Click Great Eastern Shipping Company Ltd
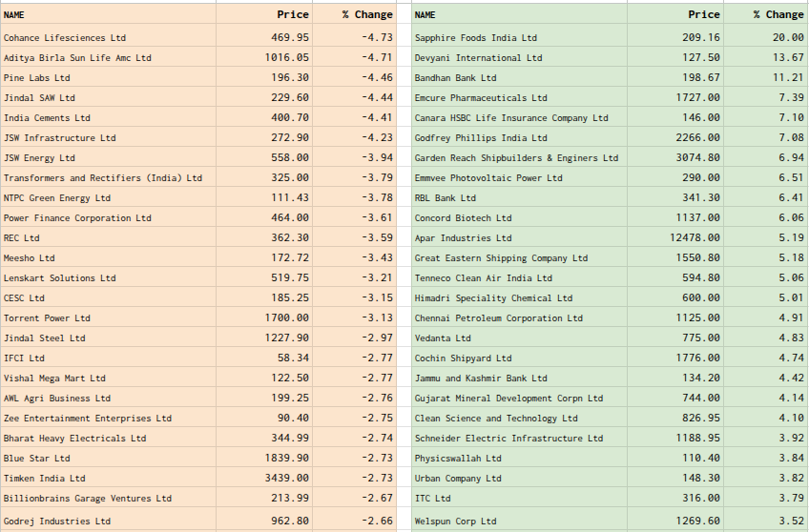The height and width of the screenshot is (532, 809). [501, 258]
